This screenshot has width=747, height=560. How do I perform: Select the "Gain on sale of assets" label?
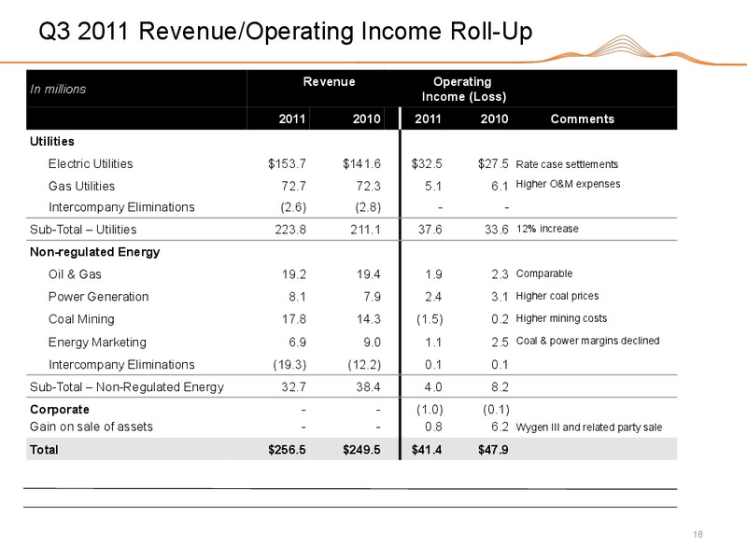coord(92,427)
